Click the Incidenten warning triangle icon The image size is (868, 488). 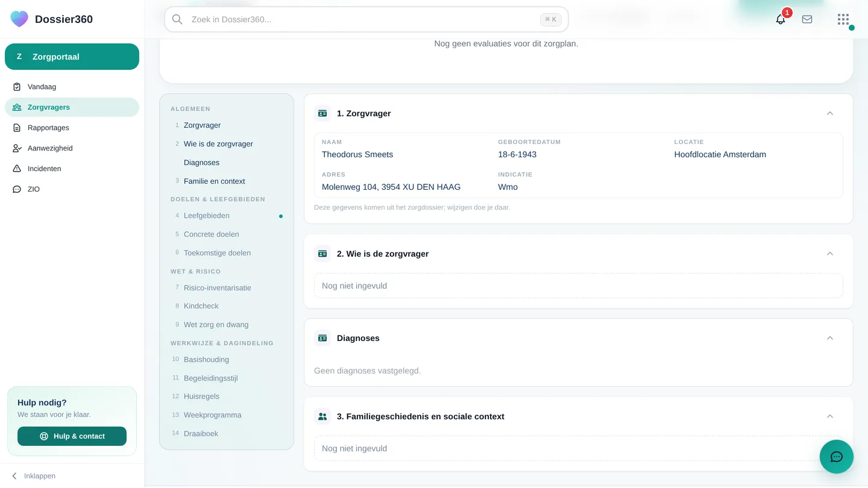click(17, 169)
